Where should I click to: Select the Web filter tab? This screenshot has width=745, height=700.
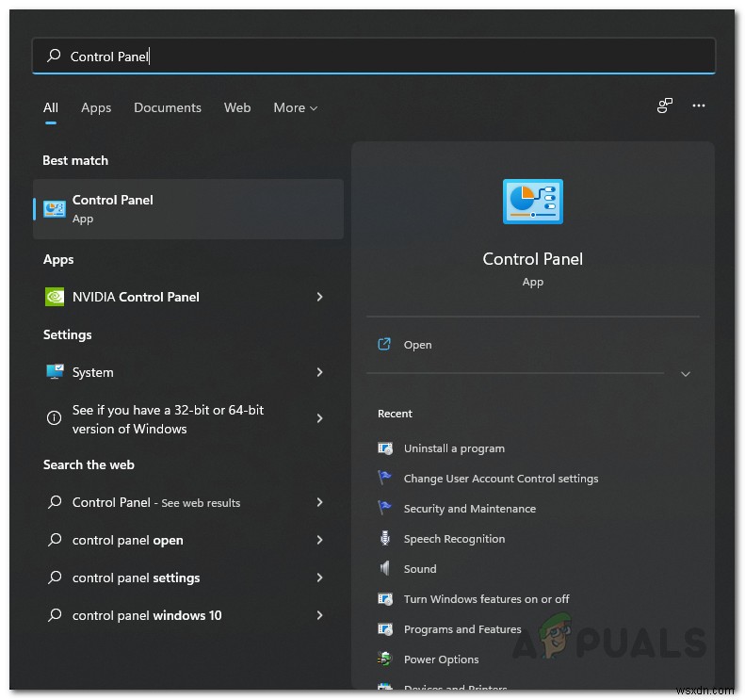237,108
